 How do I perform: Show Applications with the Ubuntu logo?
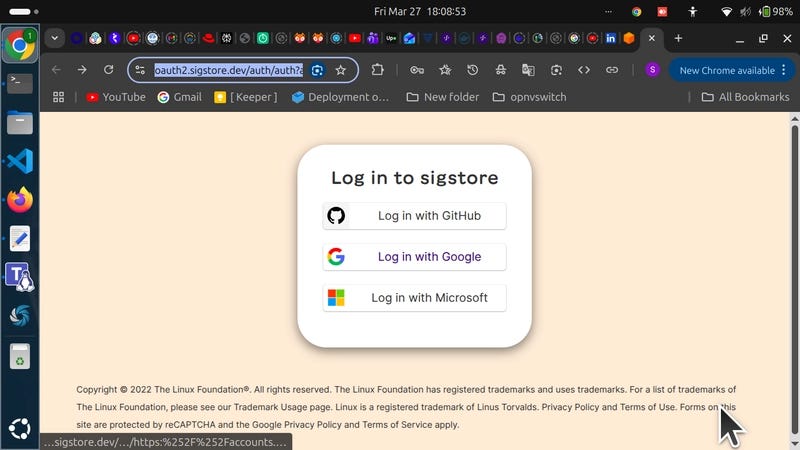click(x=20, y=429)
